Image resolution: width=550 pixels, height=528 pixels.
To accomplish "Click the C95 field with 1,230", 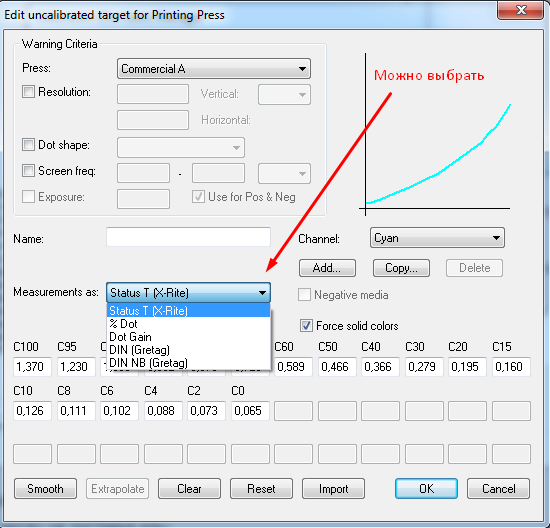I will [76, 367].
